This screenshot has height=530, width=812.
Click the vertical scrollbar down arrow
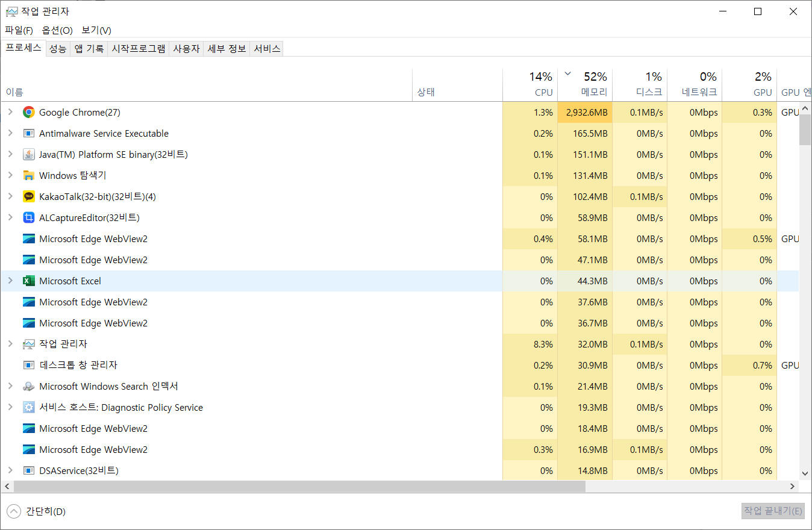[805, 473]
